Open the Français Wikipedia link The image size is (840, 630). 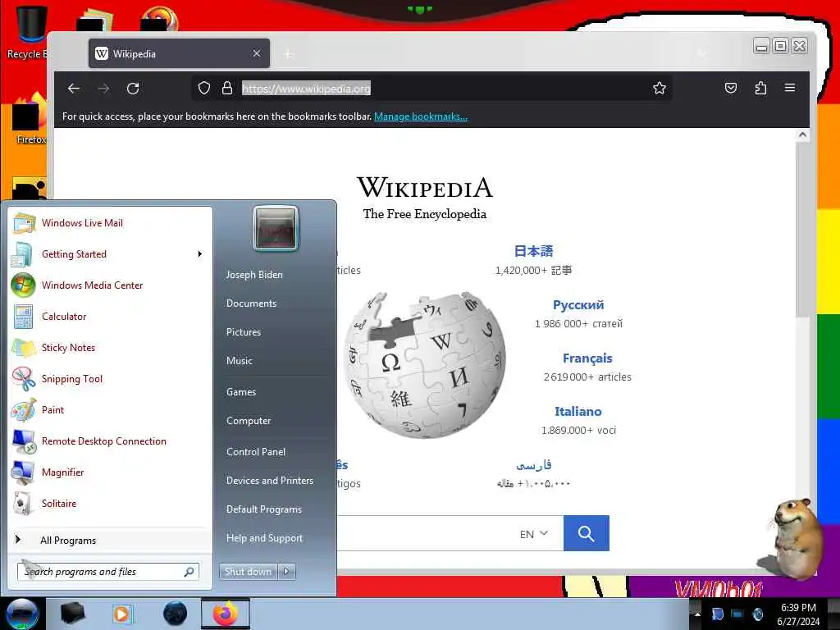[x=587, y=358]
